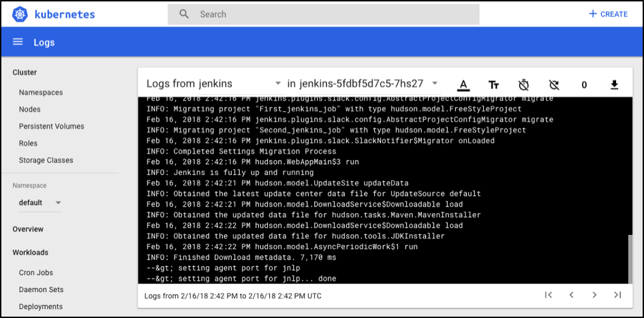Click the Logs page title
Image resolution: width=644 pixels, height=318 pixels.
point(44,43)
